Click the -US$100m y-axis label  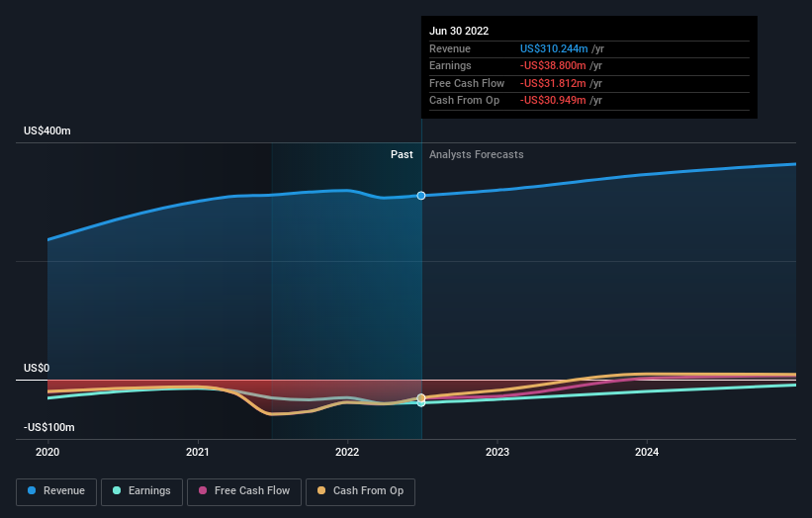[49, 427]
